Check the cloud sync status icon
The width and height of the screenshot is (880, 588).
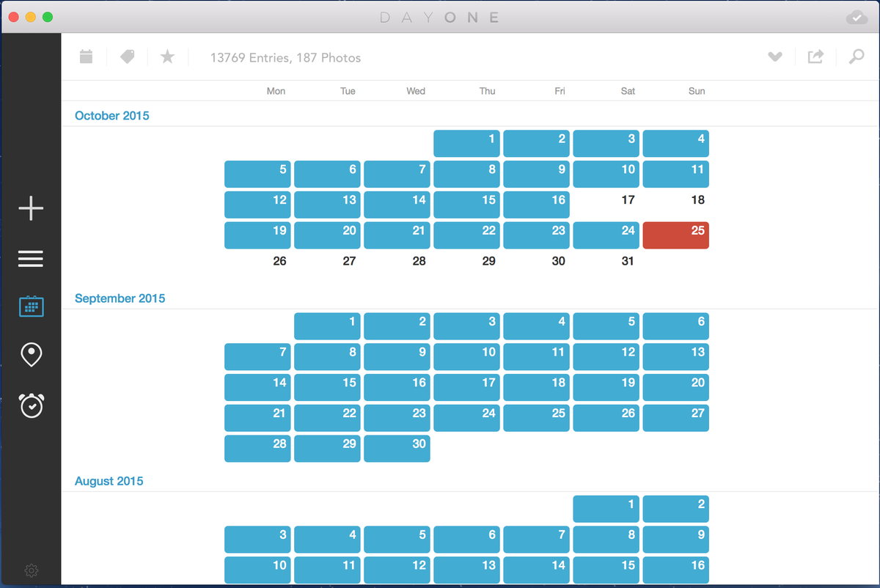(x=857, y=17)
